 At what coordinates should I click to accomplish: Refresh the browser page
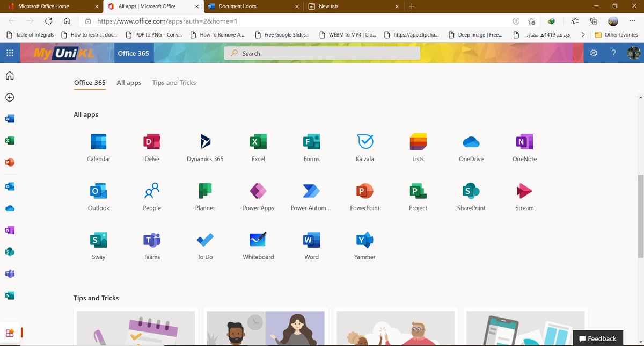click(48, 21)
